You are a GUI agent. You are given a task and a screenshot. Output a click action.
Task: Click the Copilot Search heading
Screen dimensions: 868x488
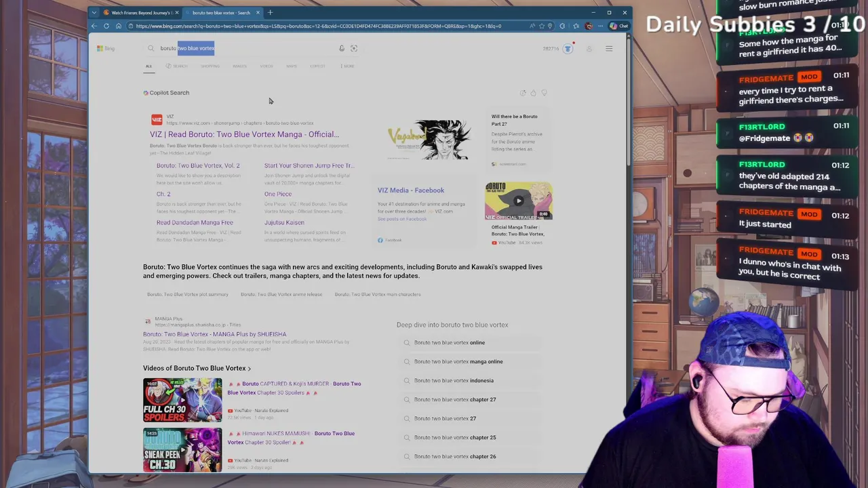pos(166,93)
